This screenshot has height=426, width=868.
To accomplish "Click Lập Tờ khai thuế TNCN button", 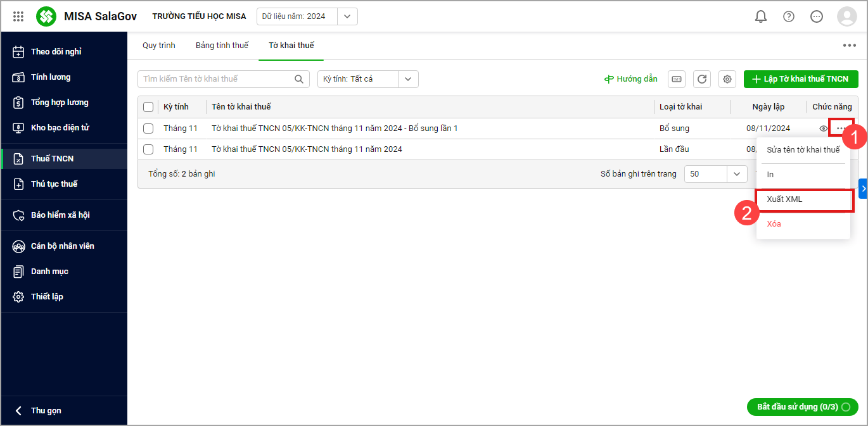I will pos(800,79).
